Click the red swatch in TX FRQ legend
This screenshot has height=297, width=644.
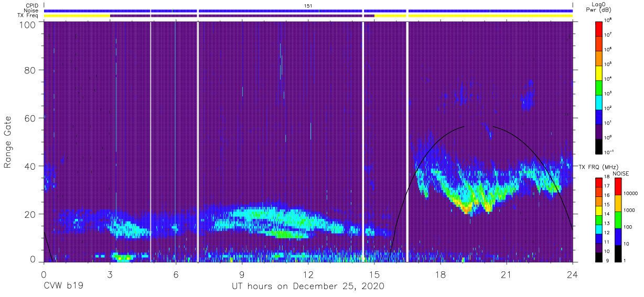tap(599, 183)
